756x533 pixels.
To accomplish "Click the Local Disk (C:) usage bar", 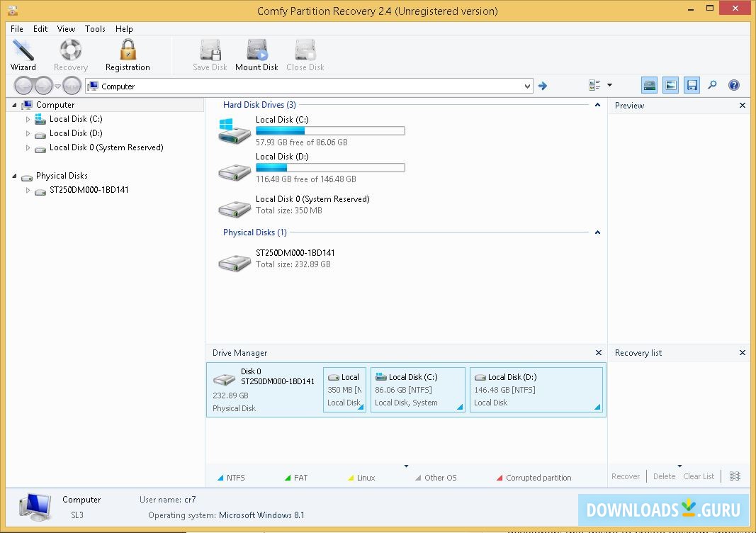I will click(x=330, y=130).
